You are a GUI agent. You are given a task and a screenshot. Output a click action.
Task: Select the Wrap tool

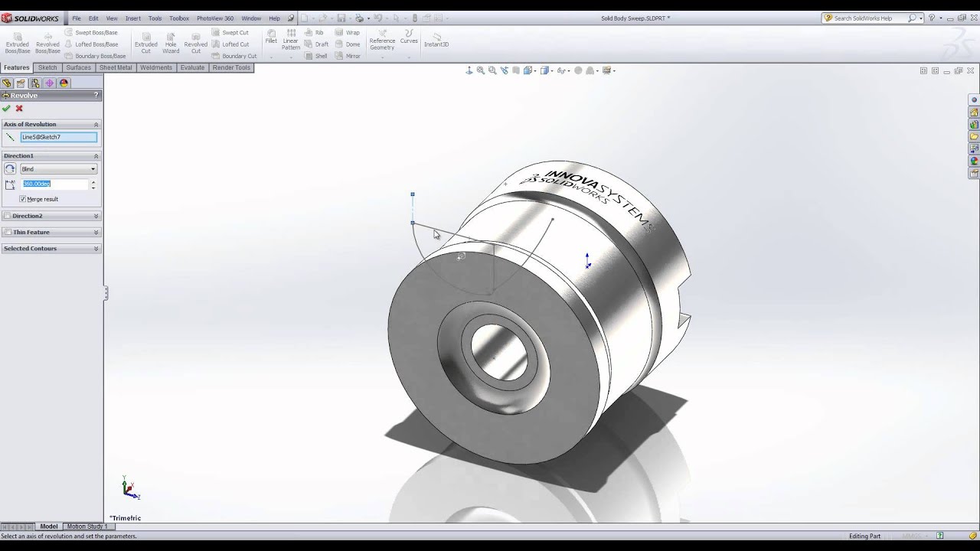click(348, 33)
